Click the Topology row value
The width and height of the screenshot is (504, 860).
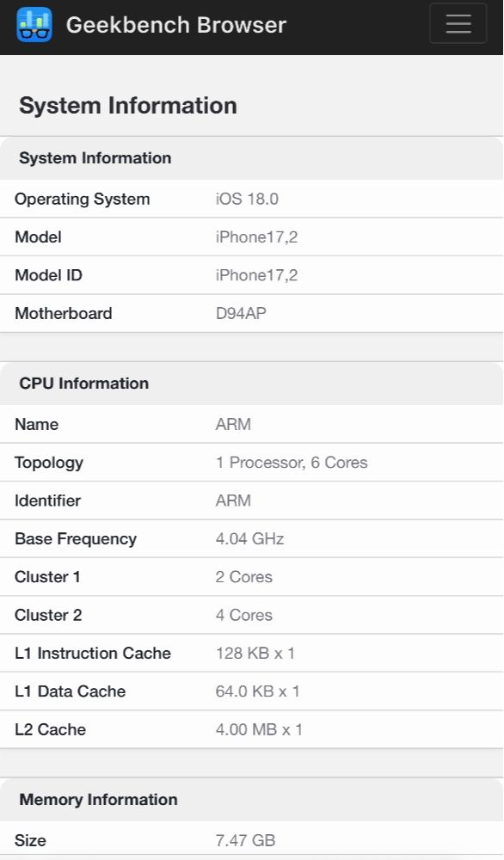click(x=292, y=463)
